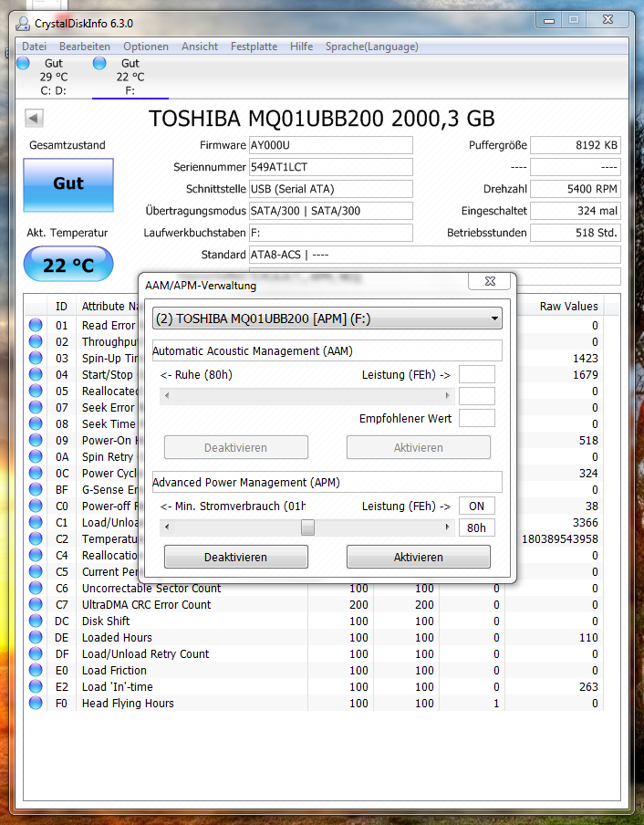Click status orb for Load 'In'-time row
The image size is (644, 825).
[x=36, y=686]
